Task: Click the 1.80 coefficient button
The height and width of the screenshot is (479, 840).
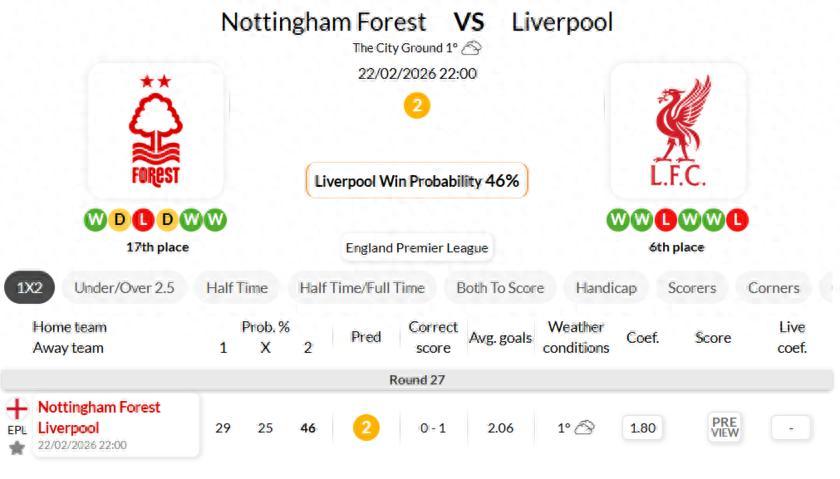Action: [642, 428]
